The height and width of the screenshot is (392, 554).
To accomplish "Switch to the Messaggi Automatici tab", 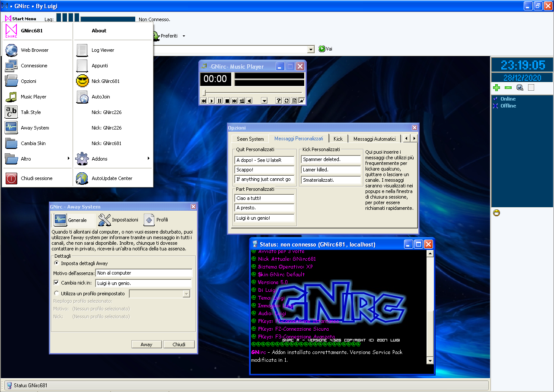I will pyautogui.click(x=374, y=139).
